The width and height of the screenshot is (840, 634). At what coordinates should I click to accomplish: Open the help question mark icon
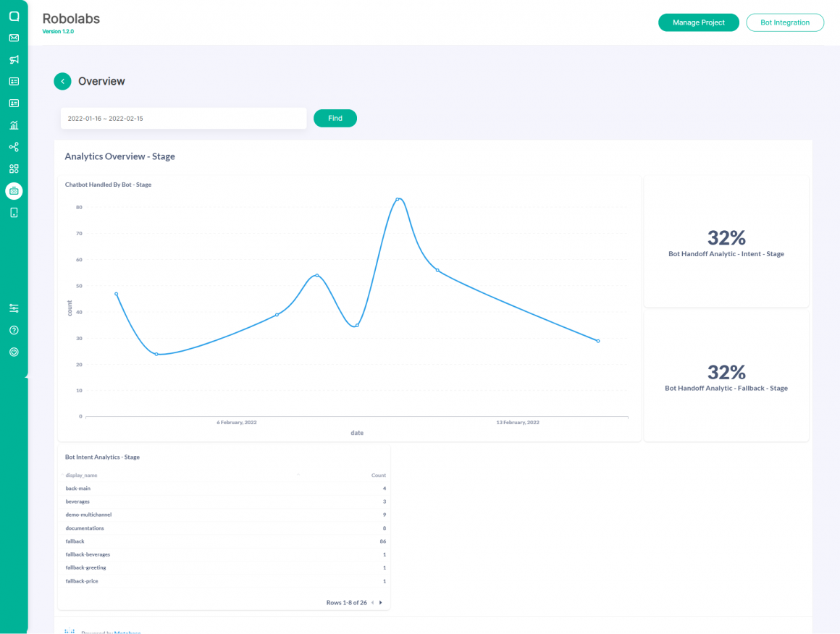pos(13,329)
